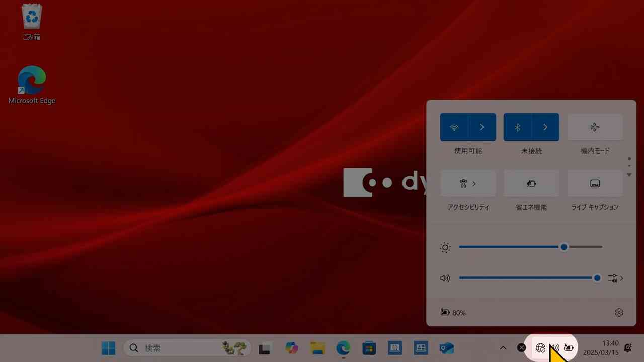This screenshot has height=362, width=644.
Task: Click the battery 80% indicator
Action: (453, 313)
